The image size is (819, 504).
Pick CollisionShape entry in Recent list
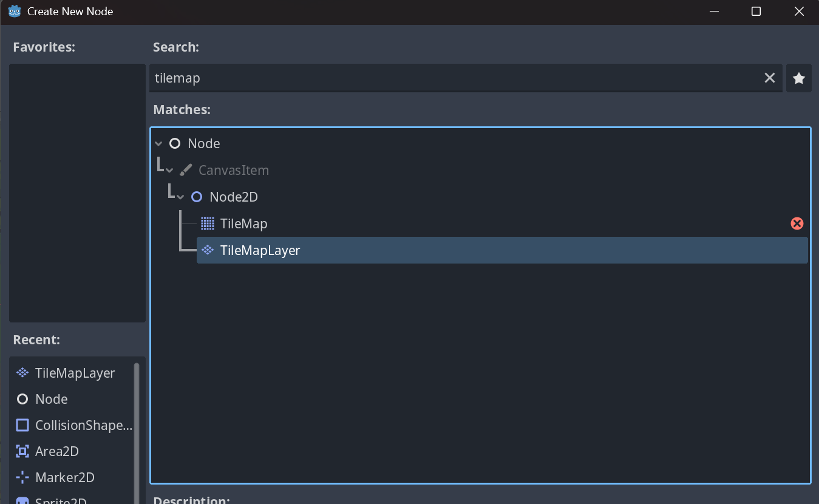click(83, 425)
